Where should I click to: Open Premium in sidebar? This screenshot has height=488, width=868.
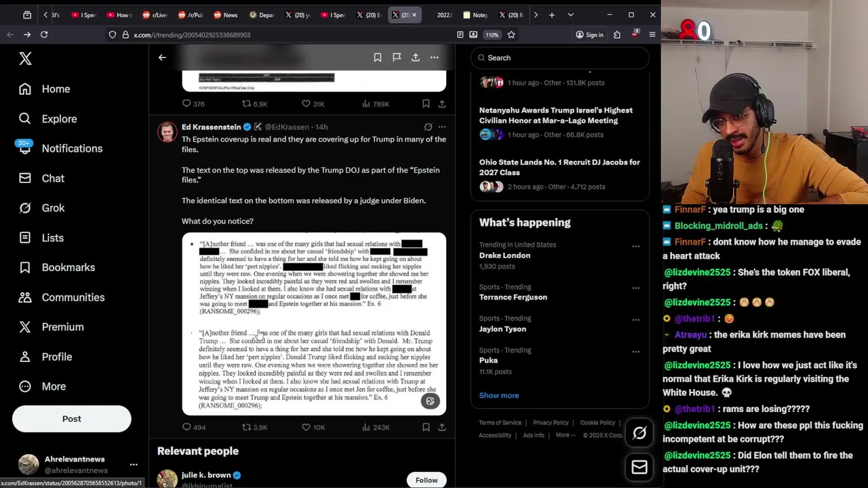pos(52,327)
